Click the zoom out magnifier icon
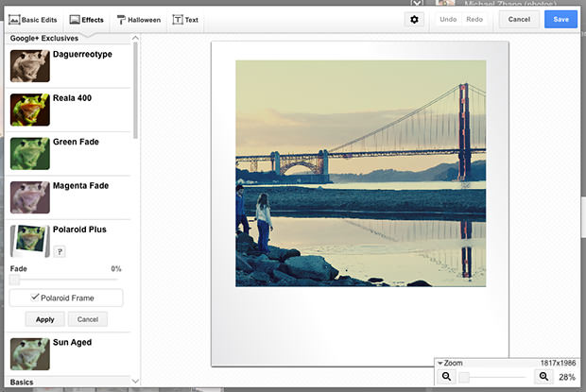Image resolution: width=586 pixels, height=392 pixels. (x=446, y=377)
